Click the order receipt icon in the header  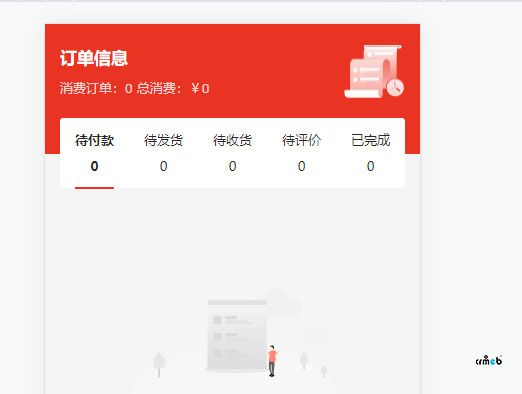(374, 71)
